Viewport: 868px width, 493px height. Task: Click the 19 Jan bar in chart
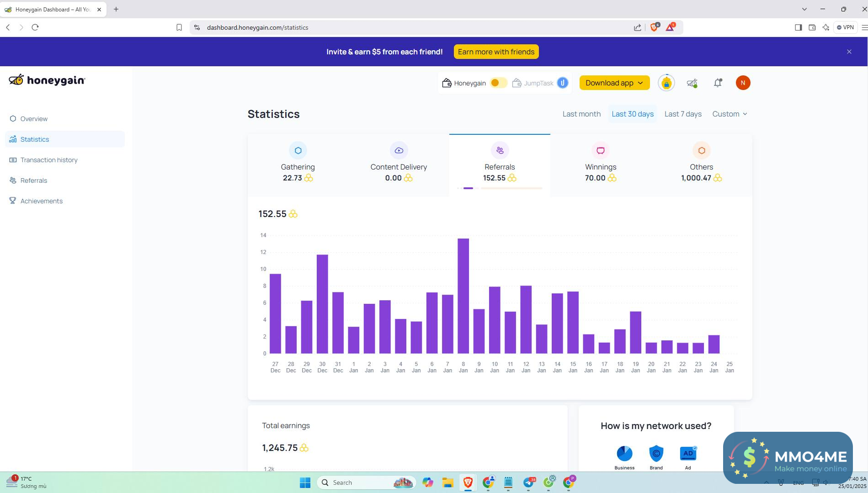[x=635, y=333]
